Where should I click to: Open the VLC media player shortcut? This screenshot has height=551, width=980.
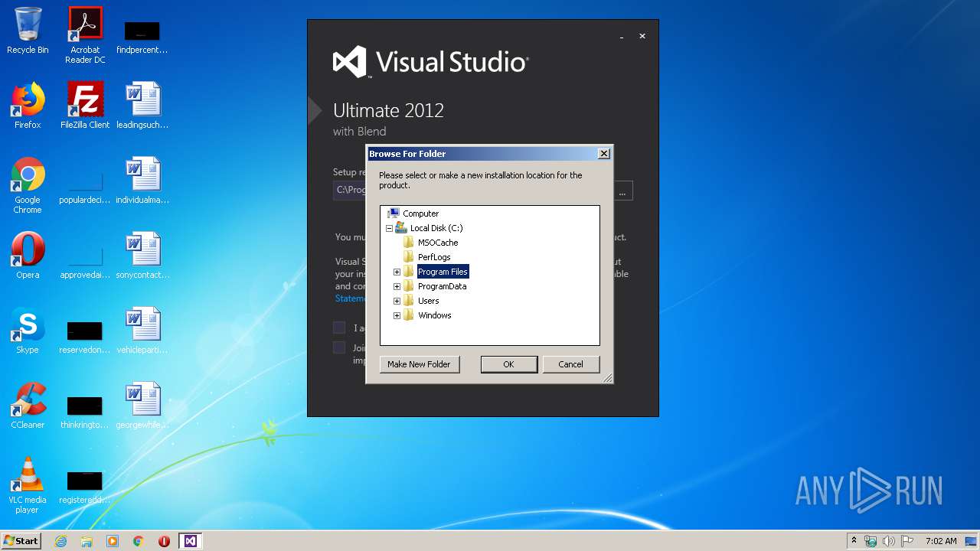coord(28,485)
